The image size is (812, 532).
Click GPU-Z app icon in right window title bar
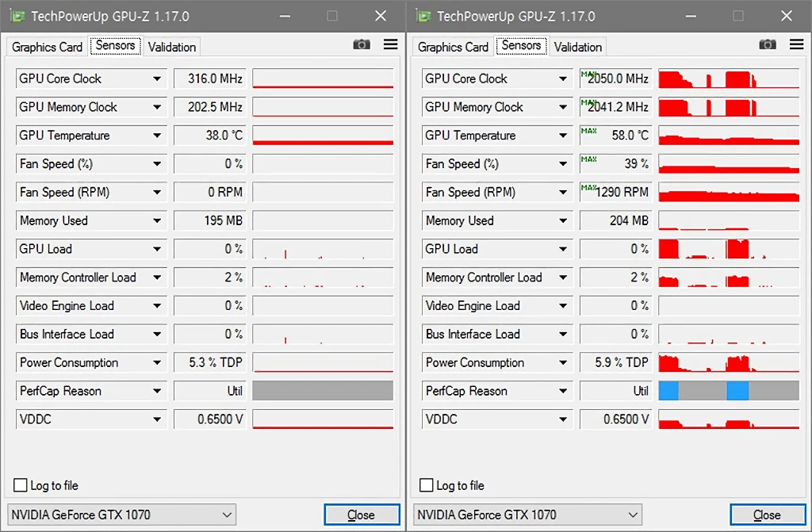(x=423, y=16)
